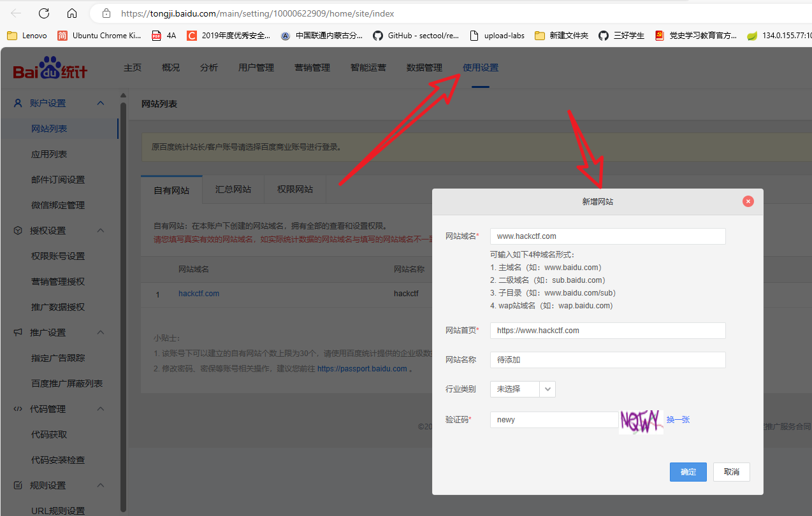Follow the passport.baidu.com link

362,369
